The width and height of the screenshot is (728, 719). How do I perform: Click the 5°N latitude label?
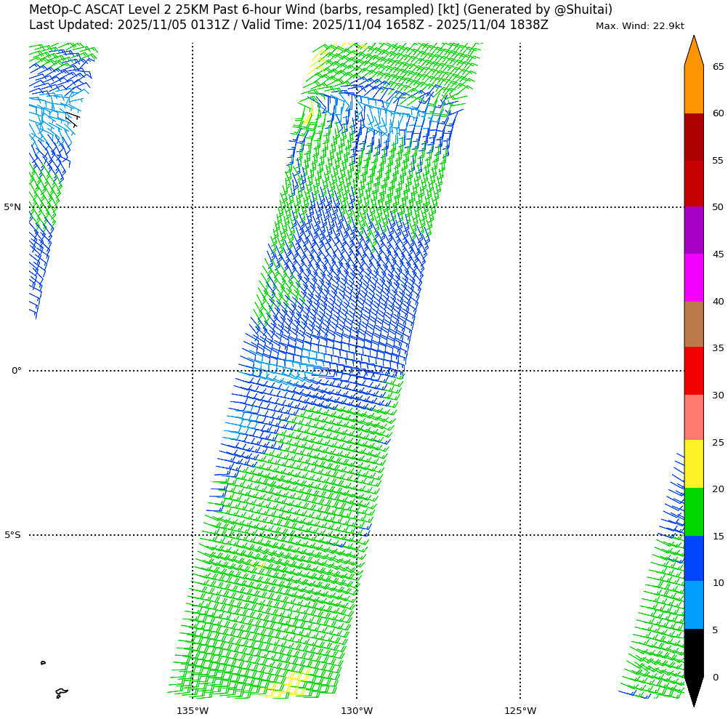pos(12,207)
